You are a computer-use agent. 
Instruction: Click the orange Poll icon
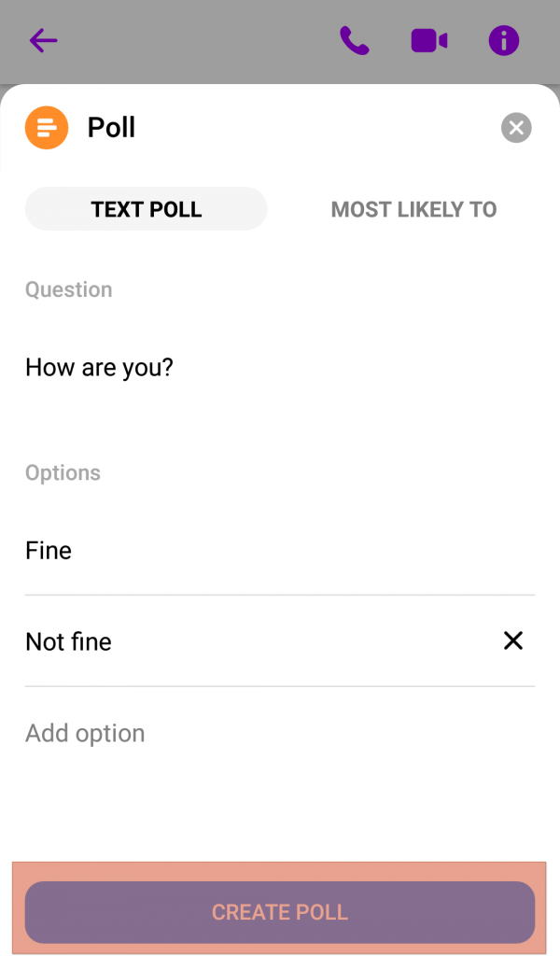point(46,127)
